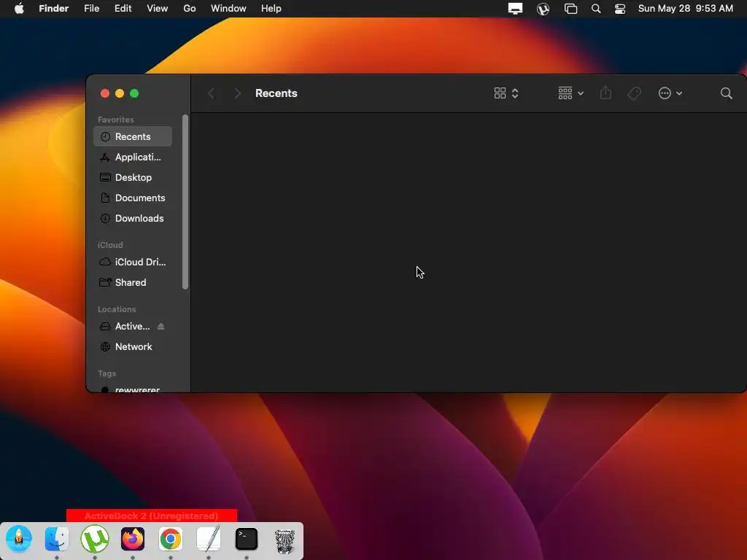Select the rewwrerer tag in sidebar
747x560 pixels.
click(133, 389)
